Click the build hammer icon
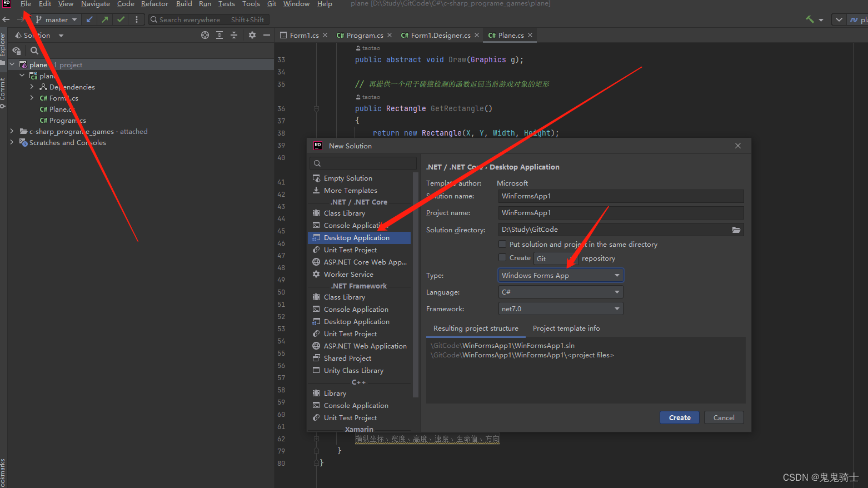Viewport: 868px width, 488px height. tap(810, 19)
